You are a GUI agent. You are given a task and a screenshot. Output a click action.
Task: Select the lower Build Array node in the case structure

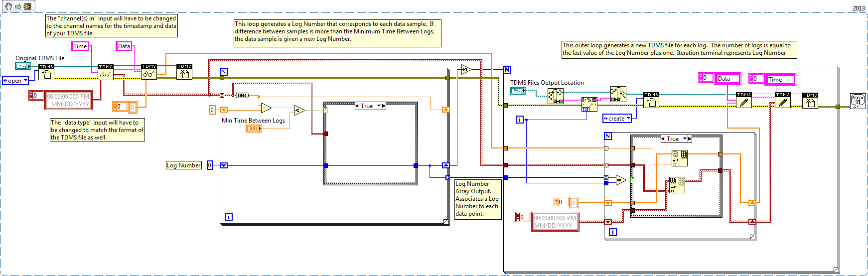[677, 185]
